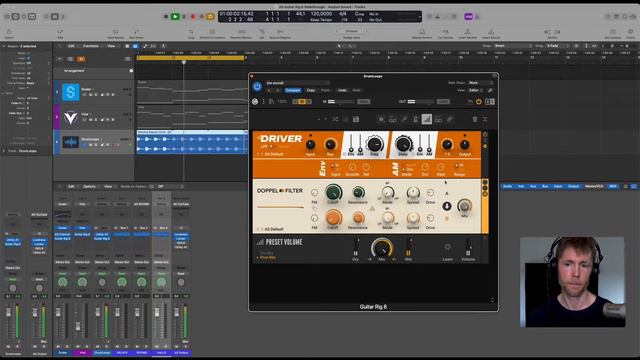Viewport: 640px width, 360px height.
Task: Toggle the Master/VCA filter button in the Mixer
Action: coord(594,187)
